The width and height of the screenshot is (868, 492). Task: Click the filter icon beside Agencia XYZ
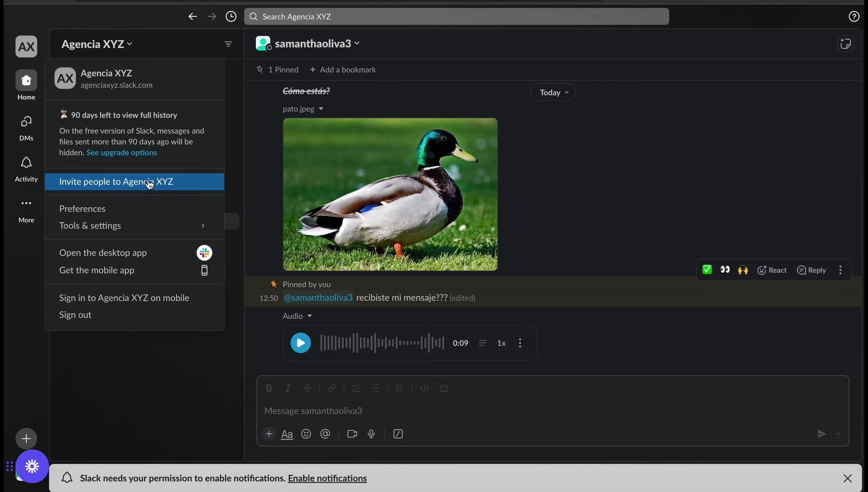pyautogui.click(x=228, y=44)
